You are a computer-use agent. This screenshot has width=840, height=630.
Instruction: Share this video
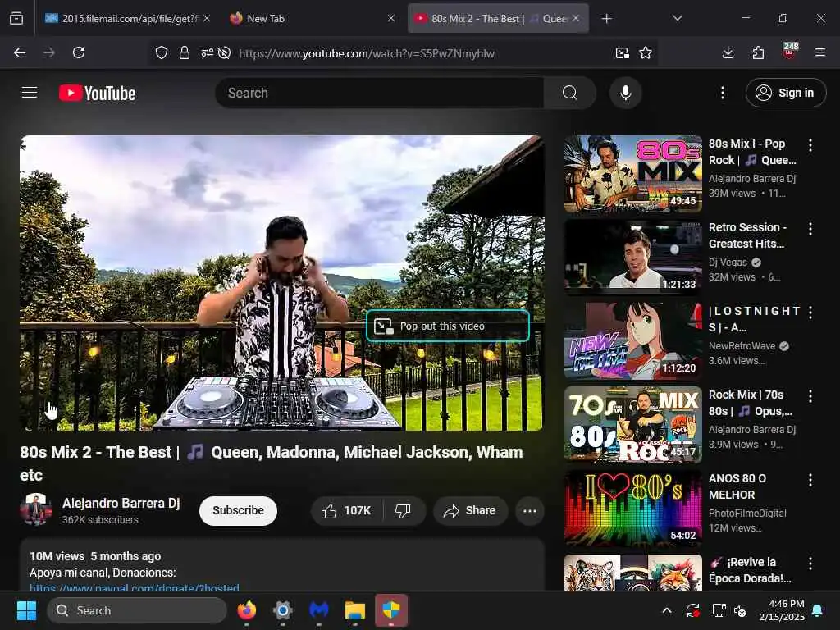click(x=470, y=510)
